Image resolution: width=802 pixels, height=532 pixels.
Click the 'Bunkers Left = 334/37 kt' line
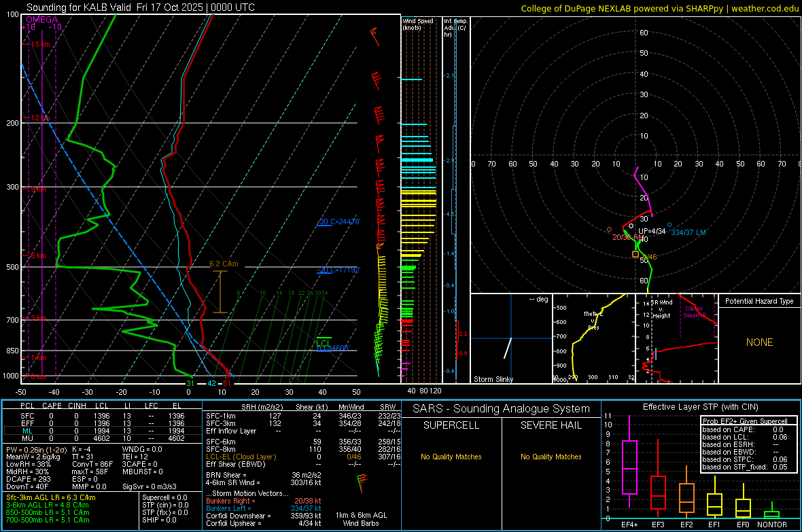tap(264, 508)
